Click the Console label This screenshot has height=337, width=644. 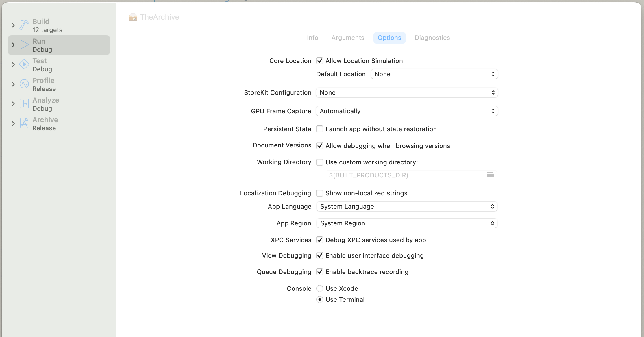pyautogui.click(x=299, y=288)
